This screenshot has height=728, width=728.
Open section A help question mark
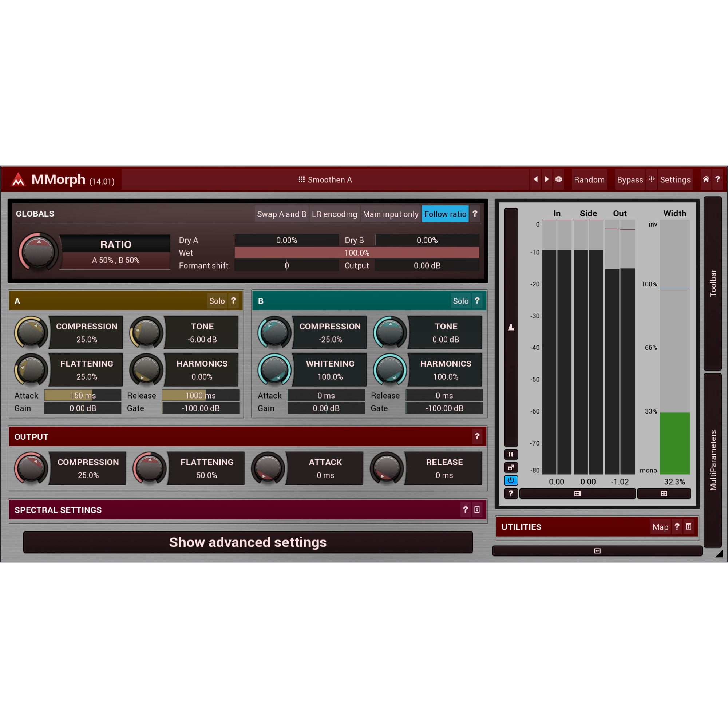click(x=233, y=301)
